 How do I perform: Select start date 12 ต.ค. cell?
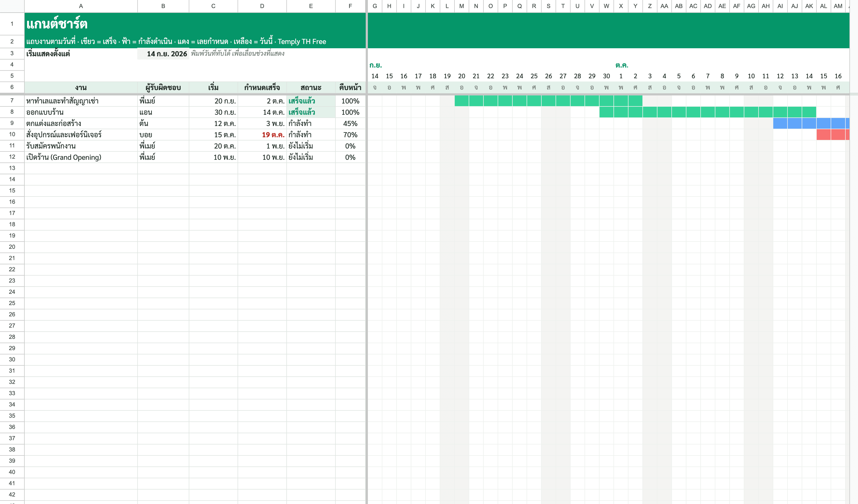213,123
